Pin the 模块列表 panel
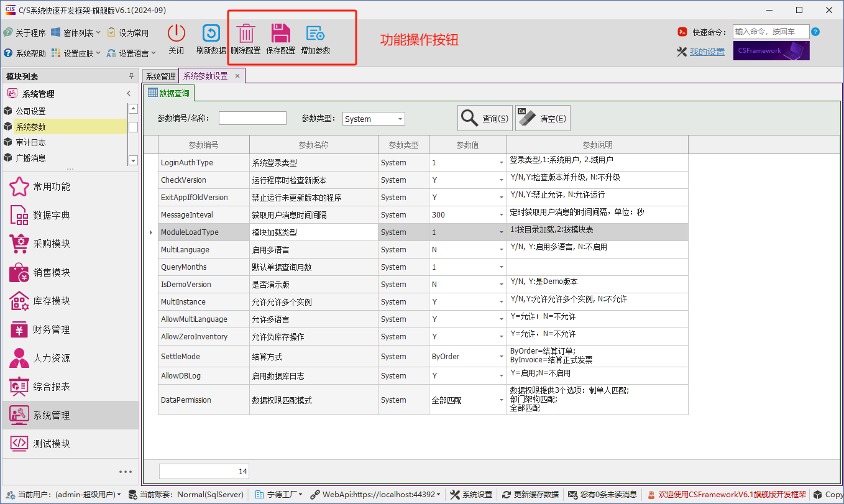Image resolution: width=844 pixels, height=504 pixels. point(131,76)
